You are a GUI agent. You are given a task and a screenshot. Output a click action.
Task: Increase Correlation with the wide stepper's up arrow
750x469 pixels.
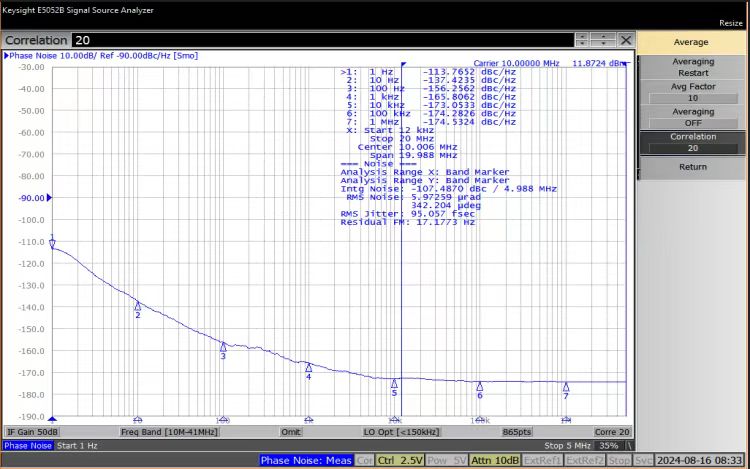coord(603,36)
